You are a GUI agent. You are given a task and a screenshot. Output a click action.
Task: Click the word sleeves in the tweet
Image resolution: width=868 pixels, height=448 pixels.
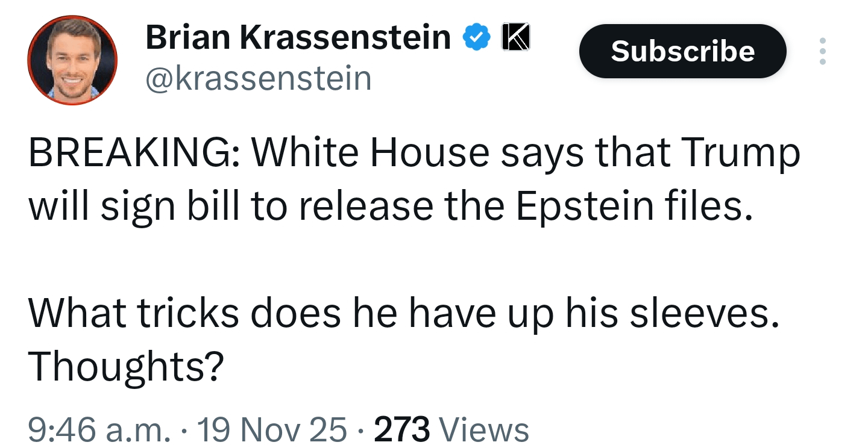[702, 313]
